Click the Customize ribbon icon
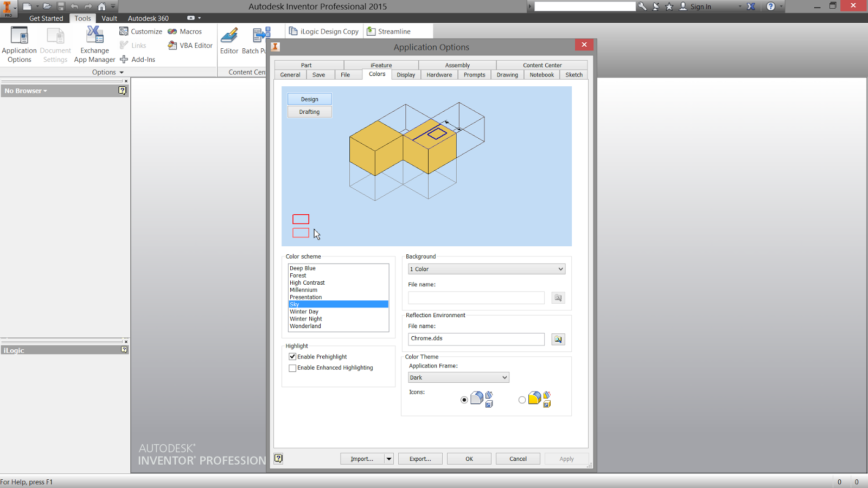The image size is (868, 488). pyautogui.click(x=124, y=31)
